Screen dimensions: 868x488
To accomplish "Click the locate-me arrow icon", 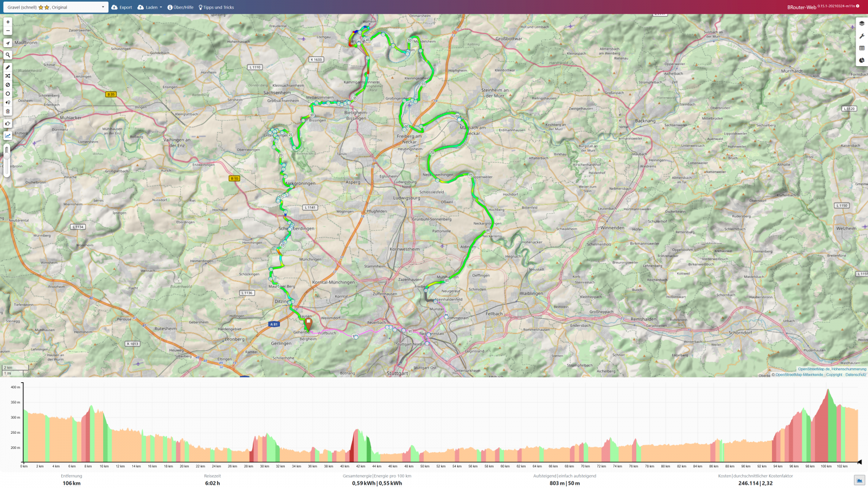I will tap(8, 43).
